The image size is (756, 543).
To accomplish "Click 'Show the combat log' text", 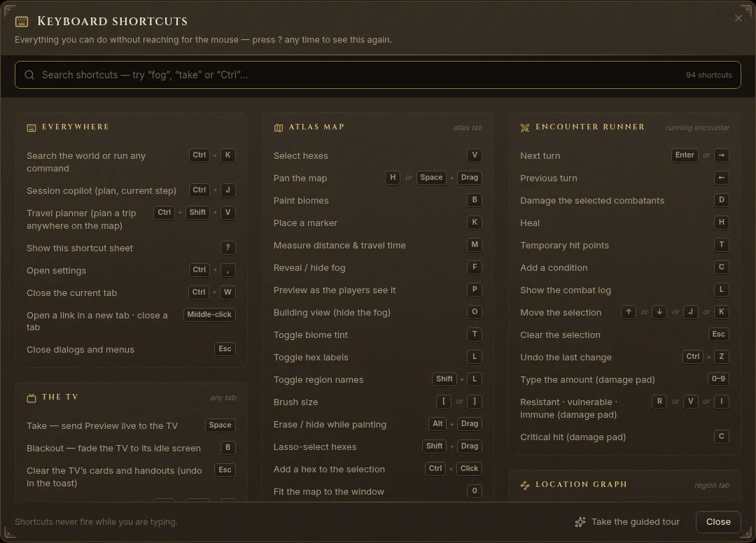I will point(565,290).
